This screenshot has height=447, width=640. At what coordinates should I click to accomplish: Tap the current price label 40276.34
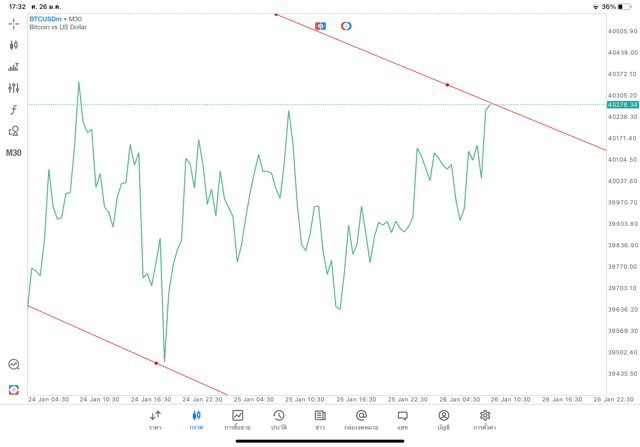point(621,104)
